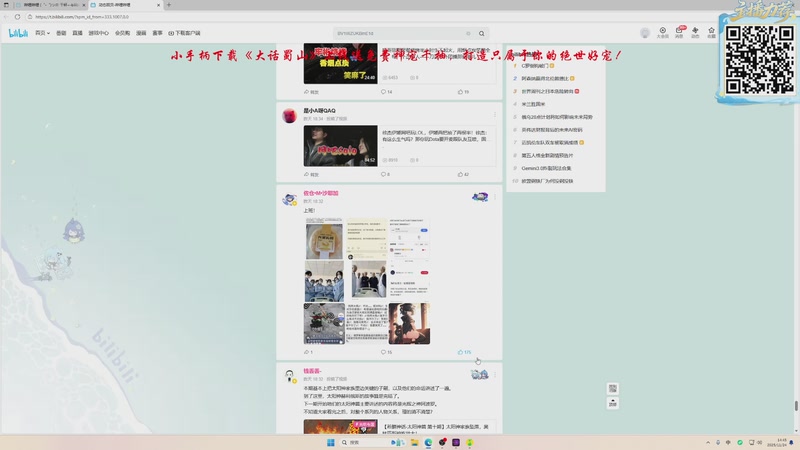View the yellow product image in 上班! post

click(x=324, y=239)
